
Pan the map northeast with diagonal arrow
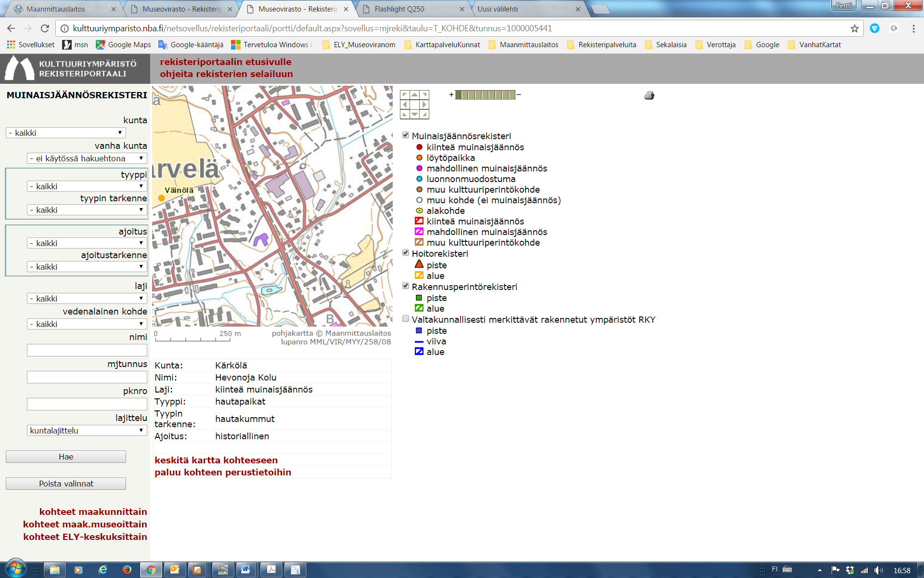click(x=424, y=95)
